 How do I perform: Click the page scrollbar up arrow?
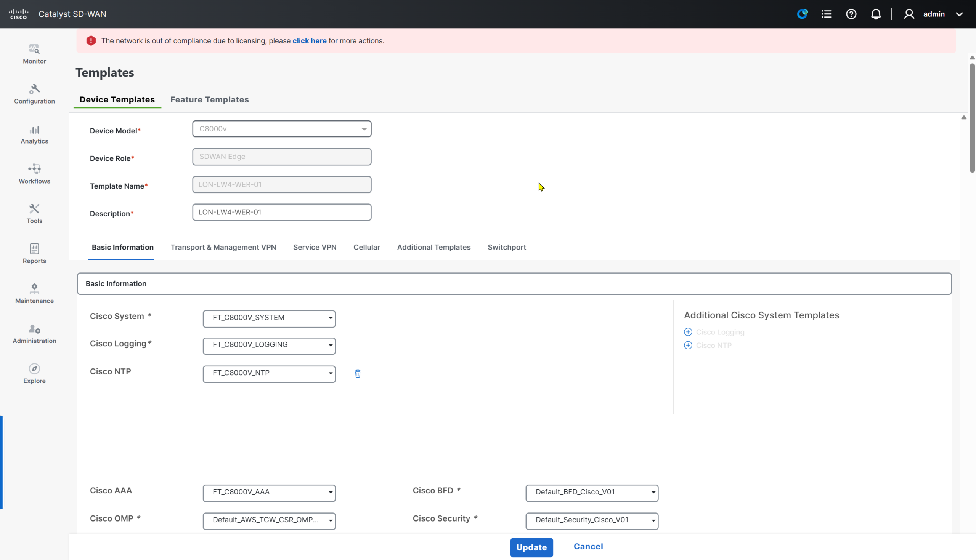(972, 58)
